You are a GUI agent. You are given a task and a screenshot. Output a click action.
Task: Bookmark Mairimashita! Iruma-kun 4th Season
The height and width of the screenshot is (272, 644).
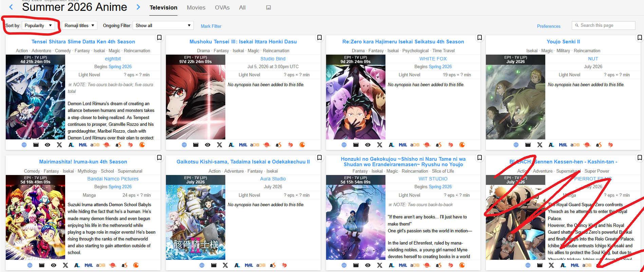[159, 158]
